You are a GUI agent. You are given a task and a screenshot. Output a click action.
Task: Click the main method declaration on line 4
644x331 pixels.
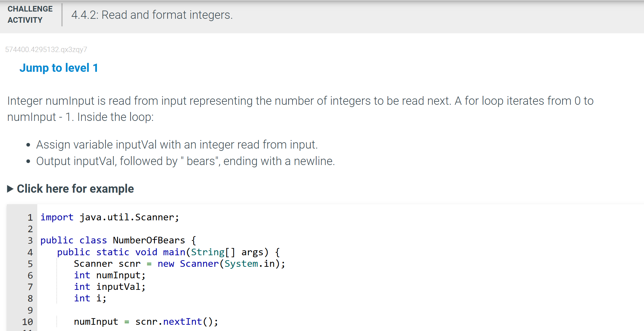(x=168, y=252)
